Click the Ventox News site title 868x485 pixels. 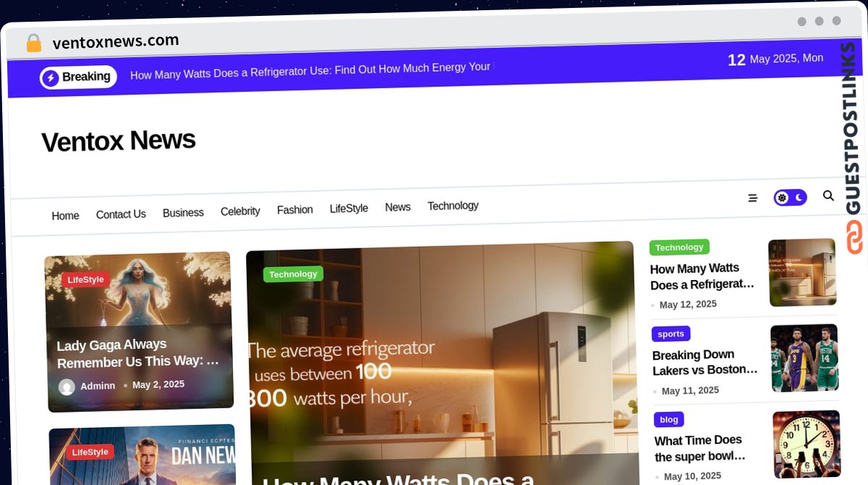pos(118,140)
